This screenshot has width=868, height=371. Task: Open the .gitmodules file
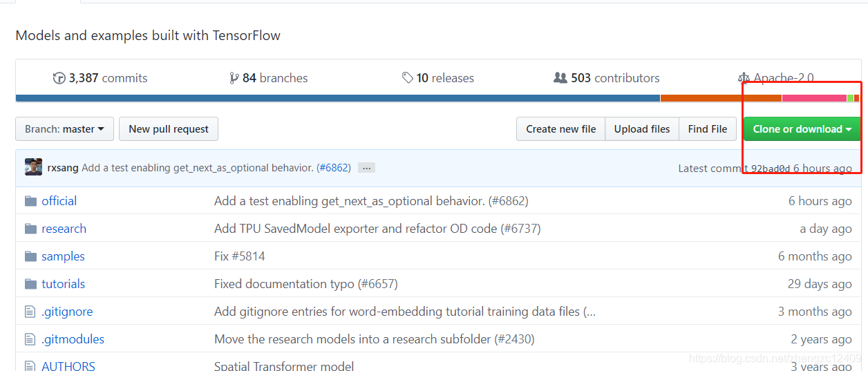[x=73, y=339]
